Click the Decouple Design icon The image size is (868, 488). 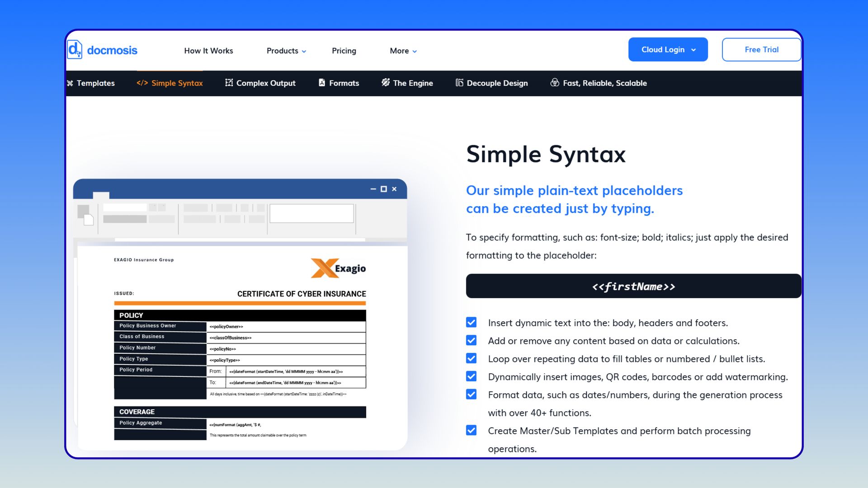tap(459, 83)
